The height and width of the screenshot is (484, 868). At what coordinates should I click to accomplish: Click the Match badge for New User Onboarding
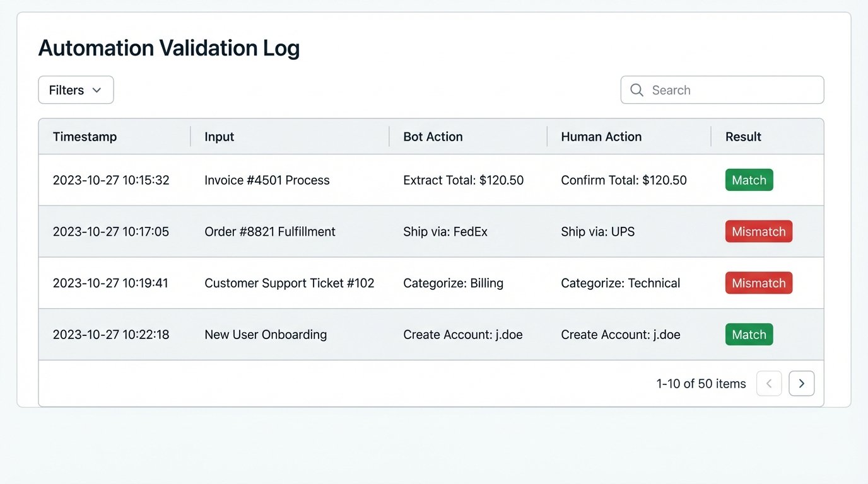[749, 335]
